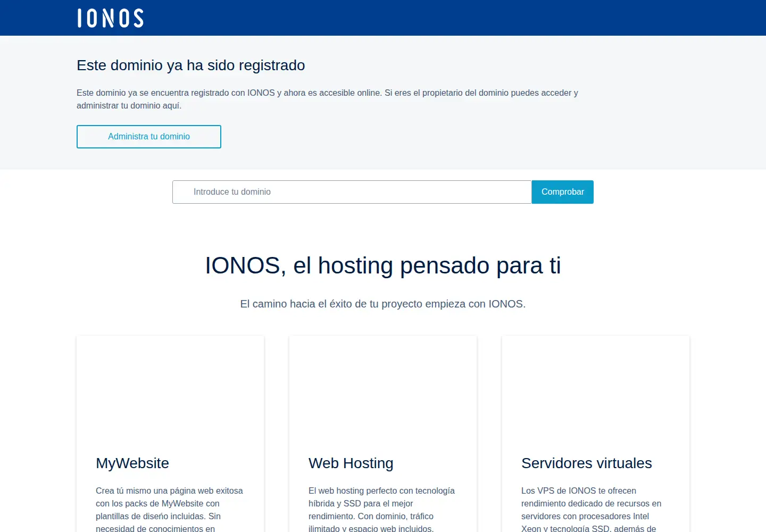
Task: Click paragraph starting 'Este dominio ya se encuentra registrado'
Action: pos(327,99)
